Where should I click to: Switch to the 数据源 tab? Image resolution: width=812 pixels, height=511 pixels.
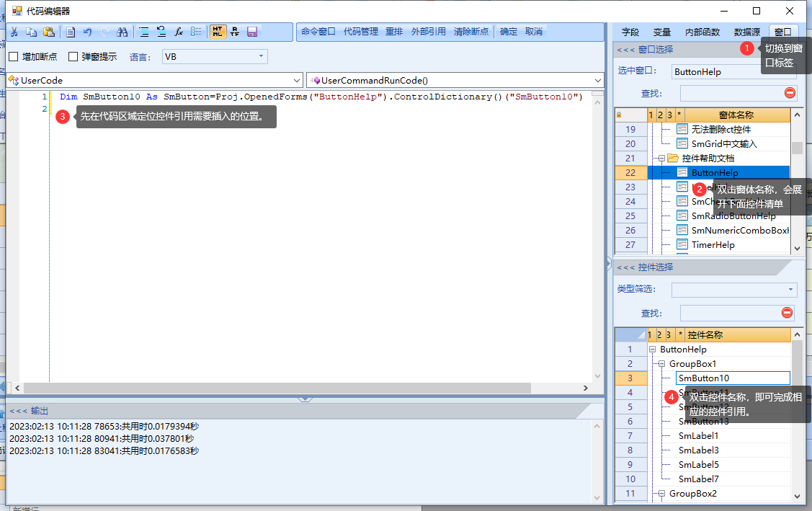tap(746, 32)
